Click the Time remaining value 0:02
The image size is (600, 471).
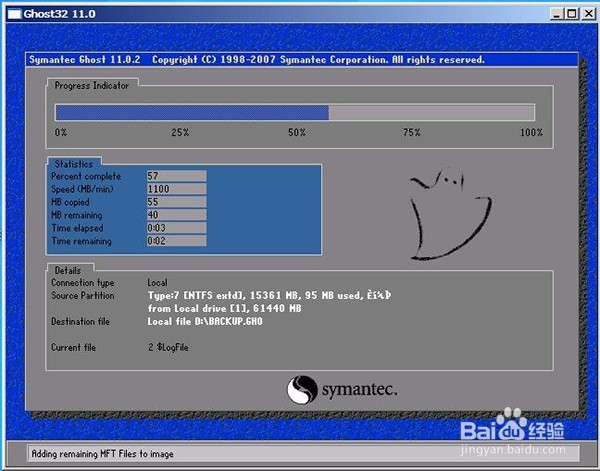[176, 241]
